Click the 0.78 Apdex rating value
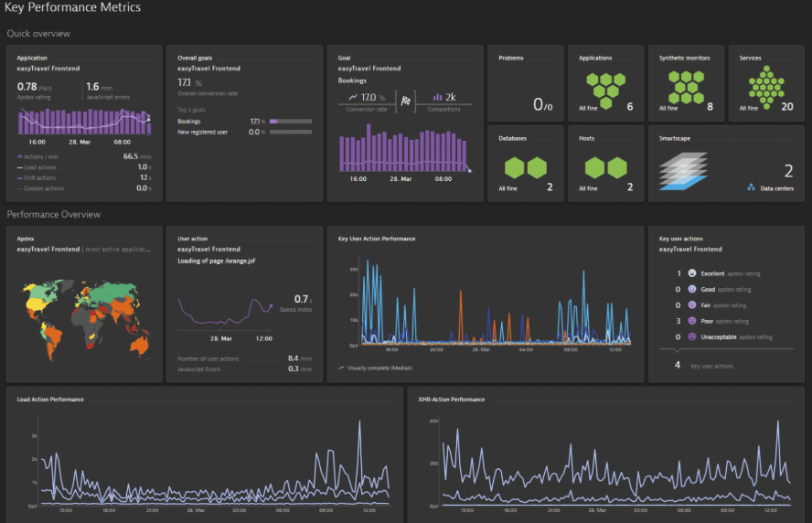The width and height of the screenshot is (812, 523). pyautogui.click(x=27, y=87)
